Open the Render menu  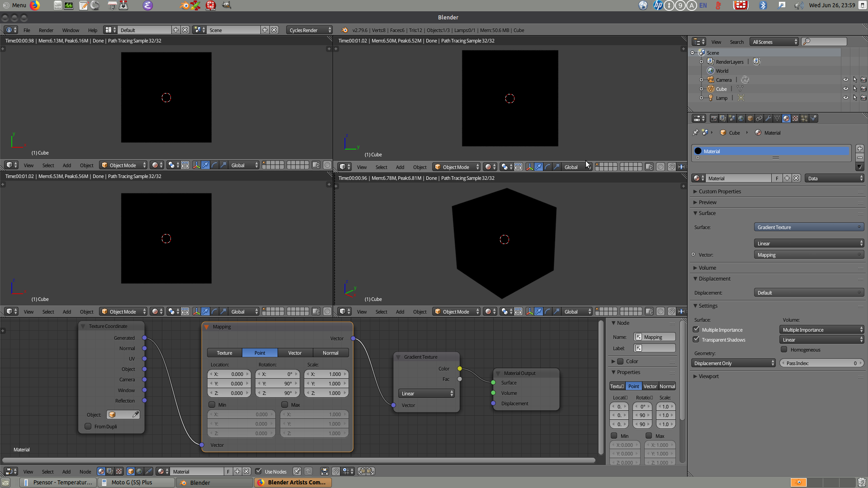pyautogui.click(x=46, y=30)
